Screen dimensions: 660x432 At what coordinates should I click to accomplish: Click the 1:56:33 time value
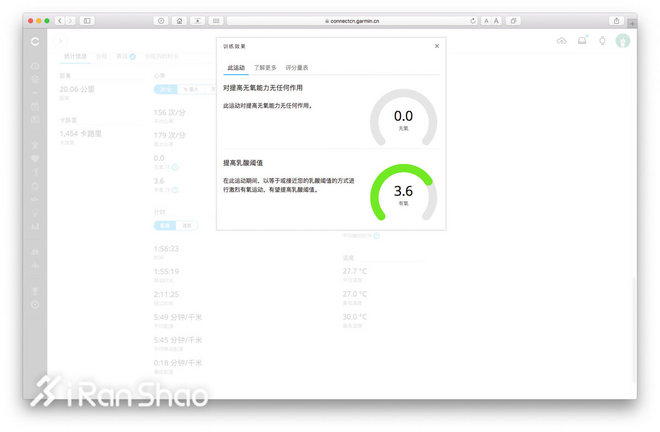pyautogui.click(x=166, y=249)
